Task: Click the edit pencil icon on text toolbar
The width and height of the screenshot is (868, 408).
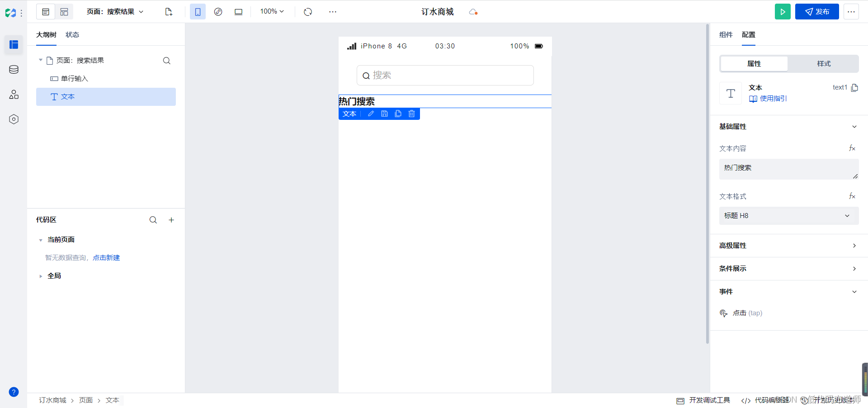Action: pos(371,114)
